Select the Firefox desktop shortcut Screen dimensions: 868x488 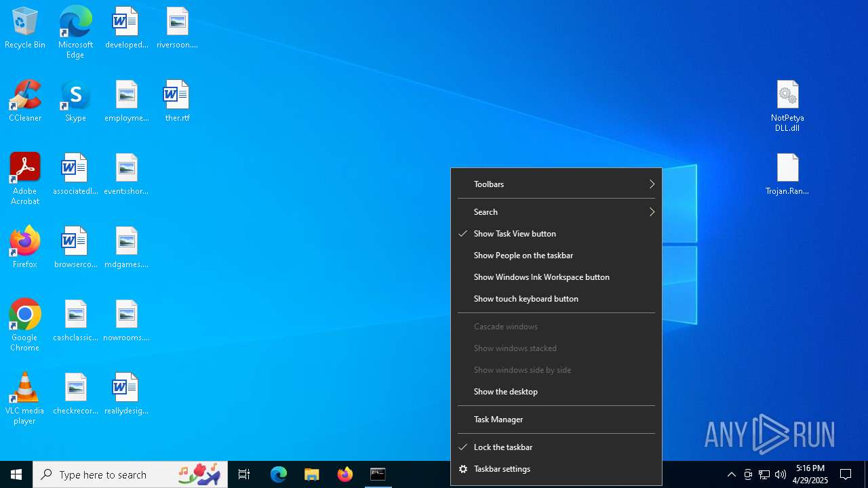coord(25,248)
